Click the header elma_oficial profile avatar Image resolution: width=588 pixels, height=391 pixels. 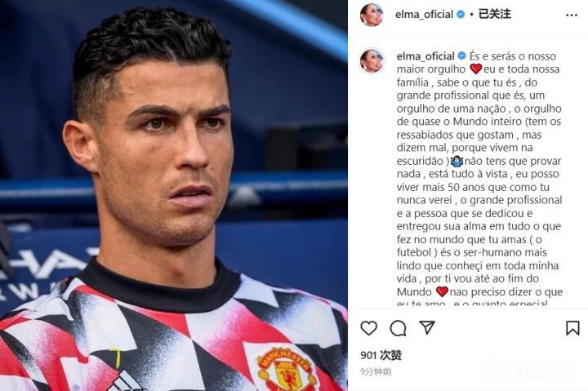pos(372,15)
